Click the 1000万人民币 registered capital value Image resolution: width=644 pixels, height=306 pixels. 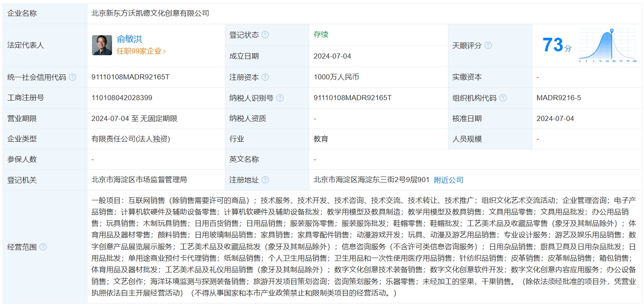coord(336,77)
